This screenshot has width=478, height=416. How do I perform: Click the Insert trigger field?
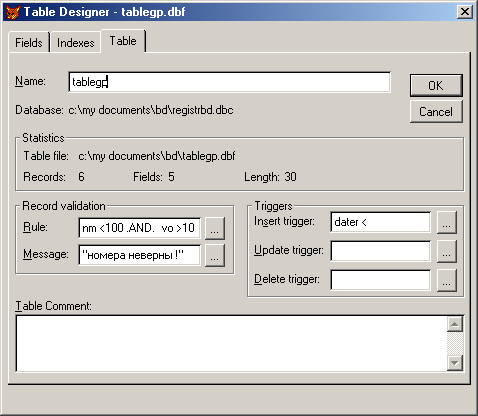380,222
